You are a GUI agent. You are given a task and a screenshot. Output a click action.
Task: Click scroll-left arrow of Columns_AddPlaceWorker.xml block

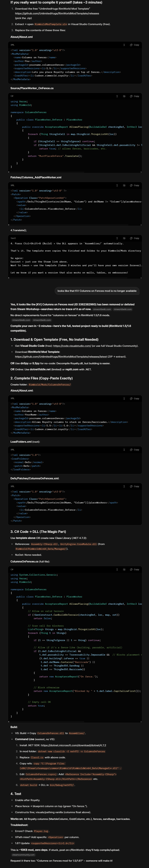pos(9,225)
